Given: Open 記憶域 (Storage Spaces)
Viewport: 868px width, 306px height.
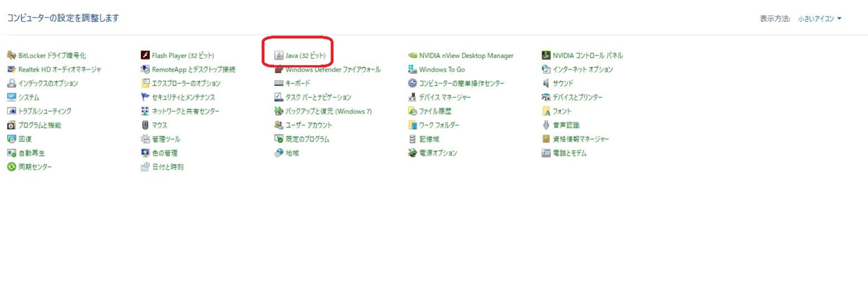Looking at the screenshot, I should tap(424, 139).
